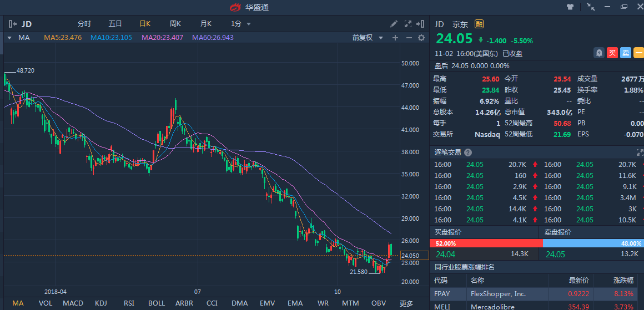The image size is (644, 310).
Task: Click ask price 24.05 in quote row
Action: coord(555,255)
